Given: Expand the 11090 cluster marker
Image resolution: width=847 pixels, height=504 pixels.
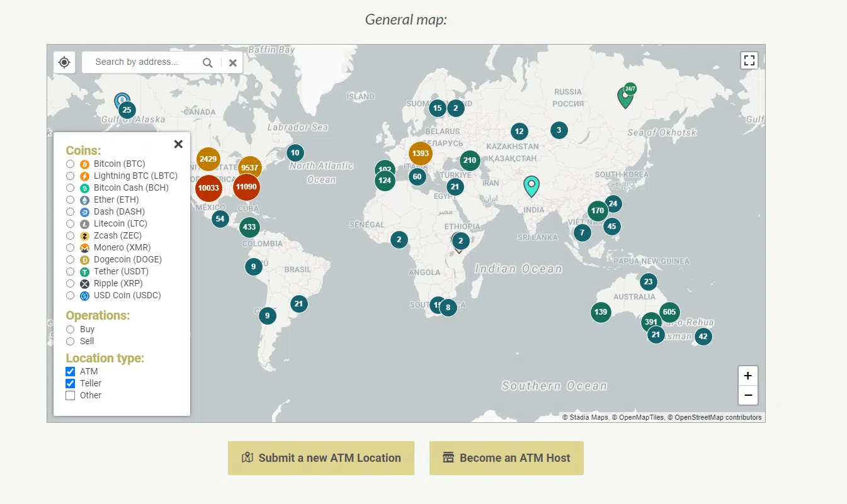Looking at the screenshot, I should (246, 187).
